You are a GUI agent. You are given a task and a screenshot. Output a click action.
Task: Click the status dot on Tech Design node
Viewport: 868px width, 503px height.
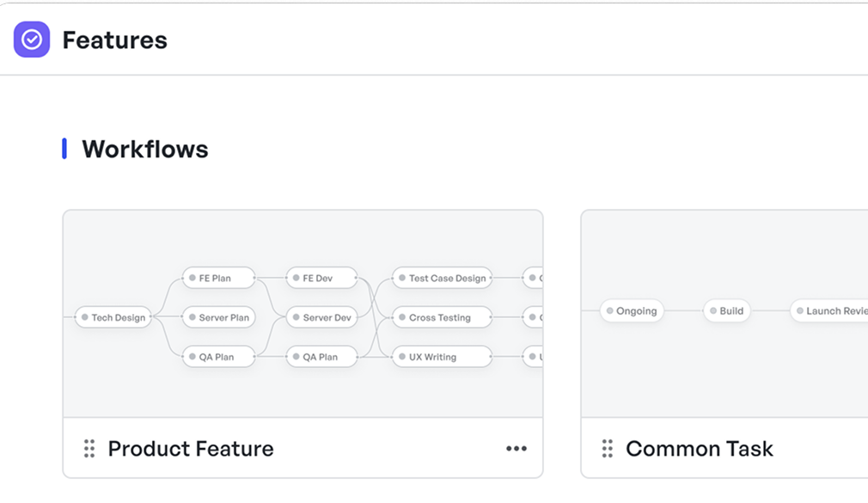click(x=83, y=316)
